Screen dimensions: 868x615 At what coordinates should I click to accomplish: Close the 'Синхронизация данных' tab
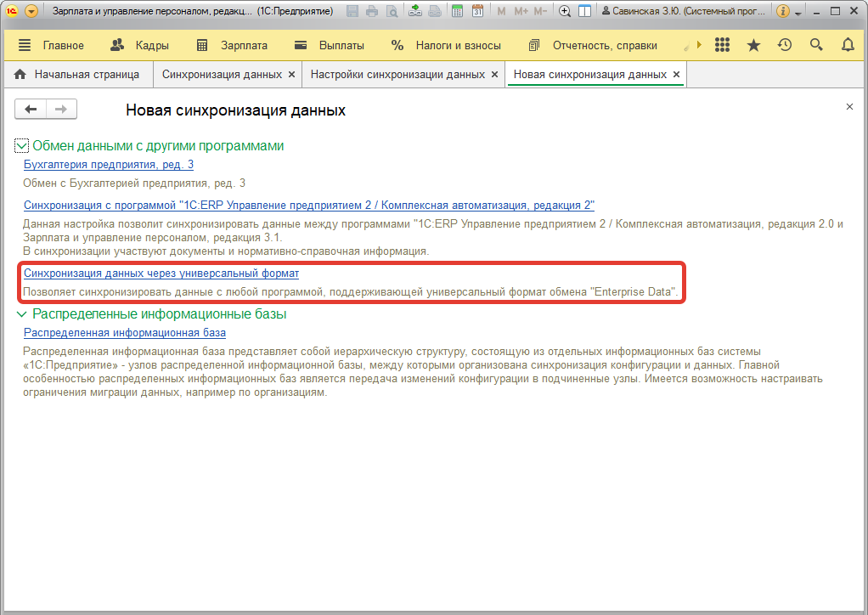[291, 75]
